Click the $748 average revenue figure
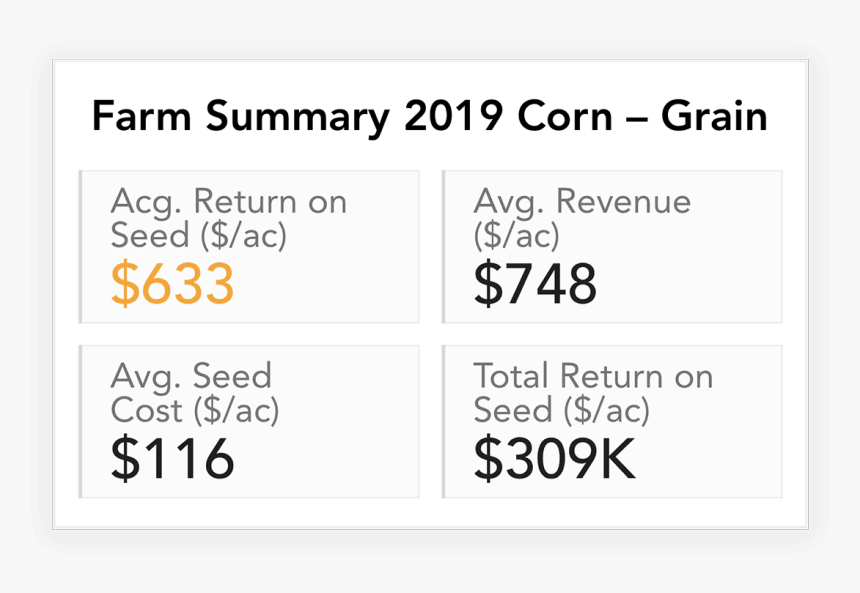860x593 pixels. [535, 284]
